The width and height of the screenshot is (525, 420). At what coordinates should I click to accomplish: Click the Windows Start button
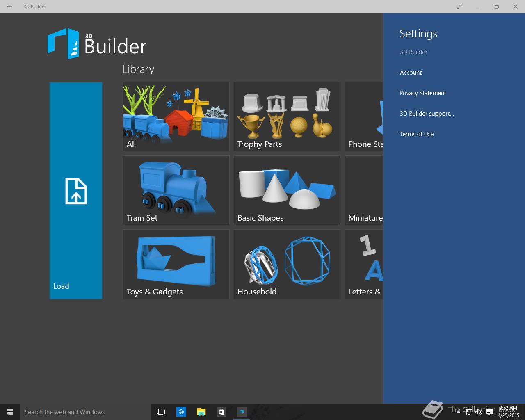pos(10,412)
